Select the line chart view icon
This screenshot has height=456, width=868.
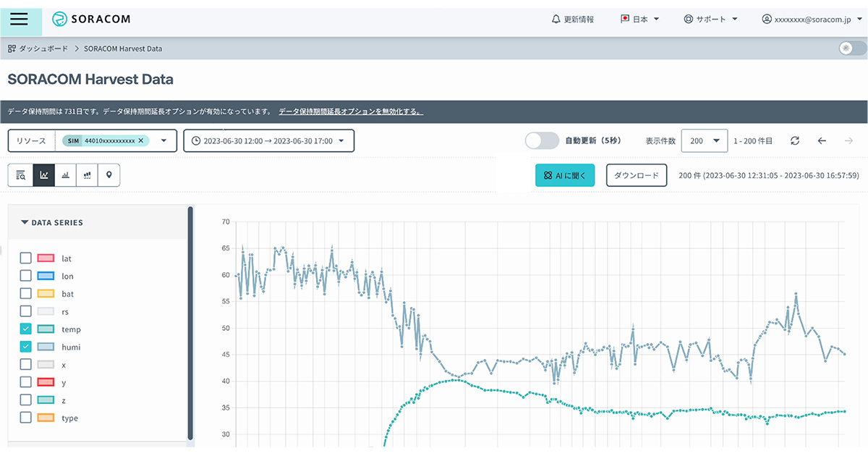pos(43,174)
